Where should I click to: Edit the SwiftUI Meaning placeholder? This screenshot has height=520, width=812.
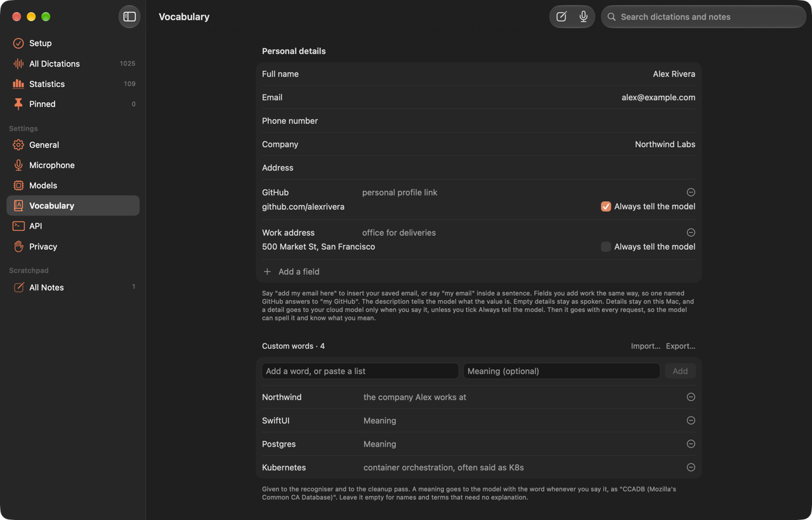(379, 420)
